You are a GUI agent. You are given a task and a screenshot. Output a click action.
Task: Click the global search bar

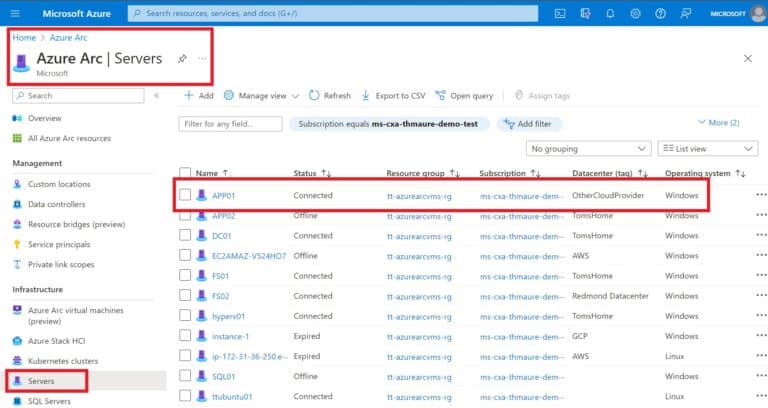(333, 13)
